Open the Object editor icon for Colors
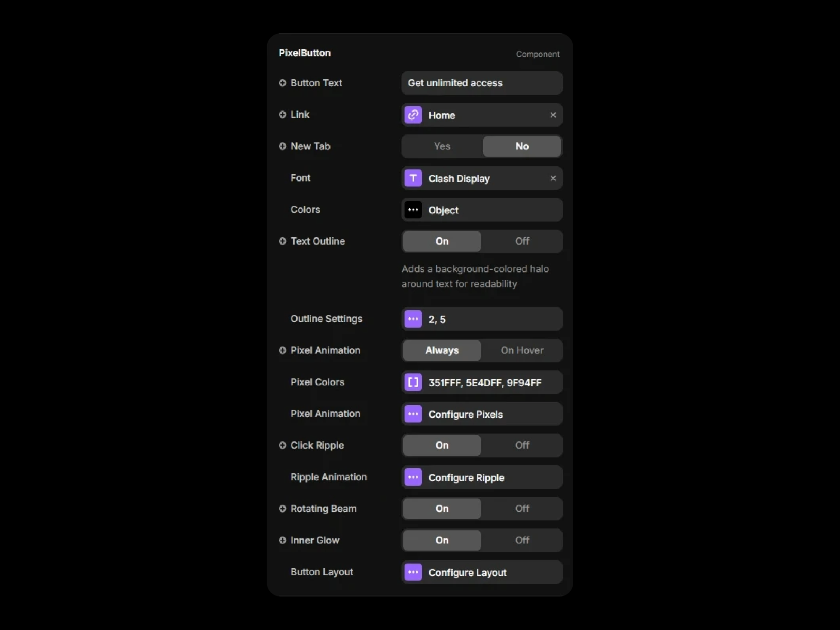This screenshot has height=630, width=840. (413, 210)
